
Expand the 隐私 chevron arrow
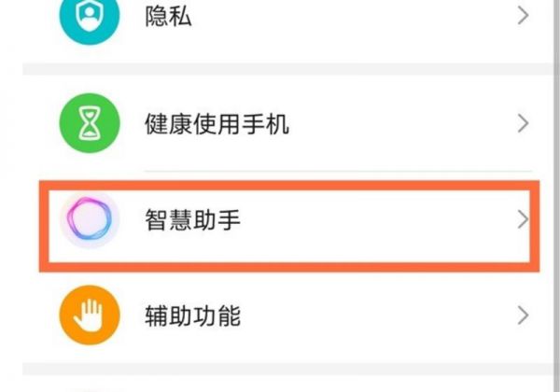click(x=523, y=16)
